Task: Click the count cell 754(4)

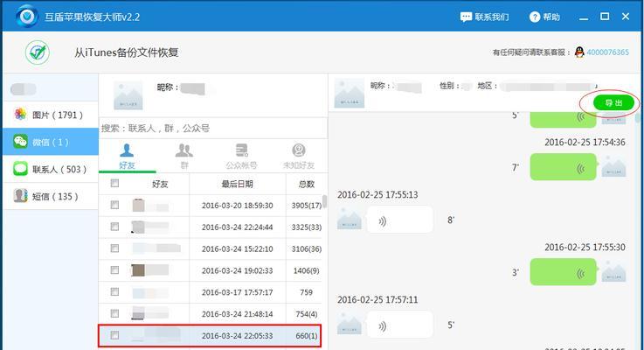Action: point(307,314)
